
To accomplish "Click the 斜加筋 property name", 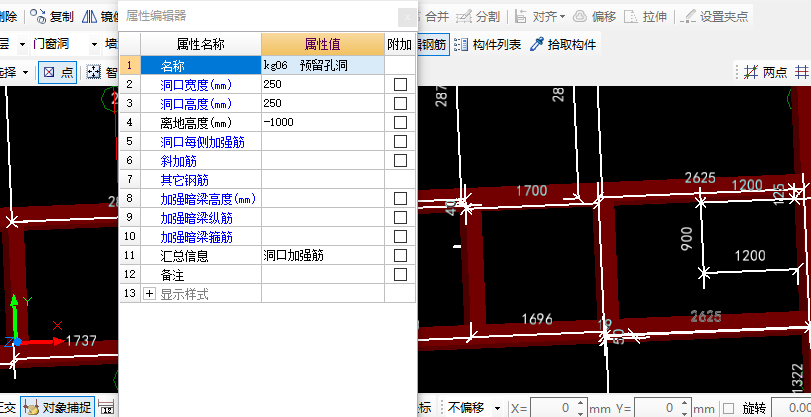I will (x=178, y=161).
